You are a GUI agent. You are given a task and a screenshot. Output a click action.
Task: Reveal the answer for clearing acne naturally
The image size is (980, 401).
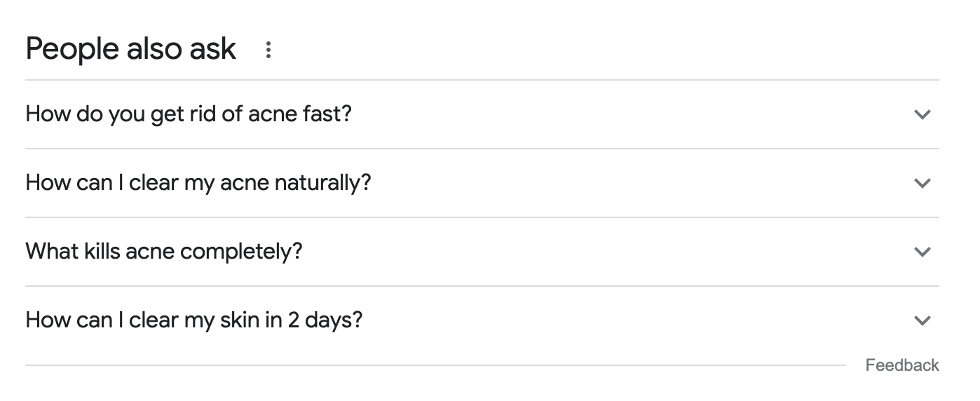pyautogui.click(x=482, y=183)
